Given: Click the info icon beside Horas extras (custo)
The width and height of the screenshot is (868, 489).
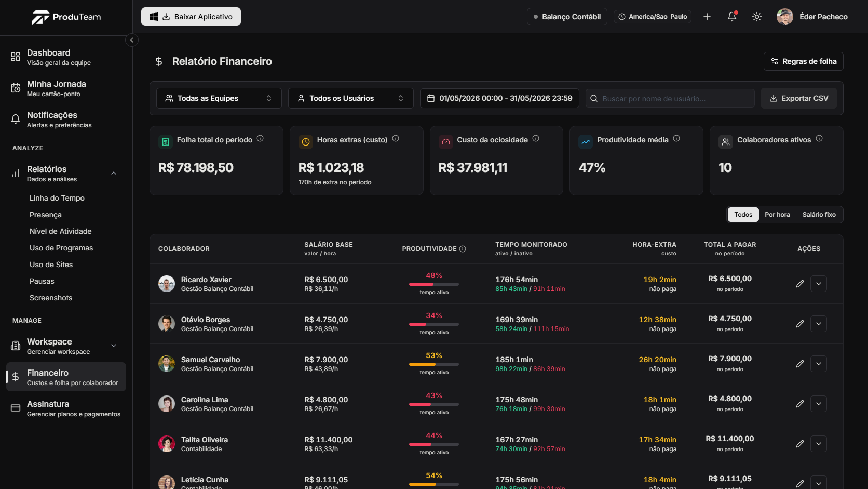Looking at the screenshot, I should [396, 139].
